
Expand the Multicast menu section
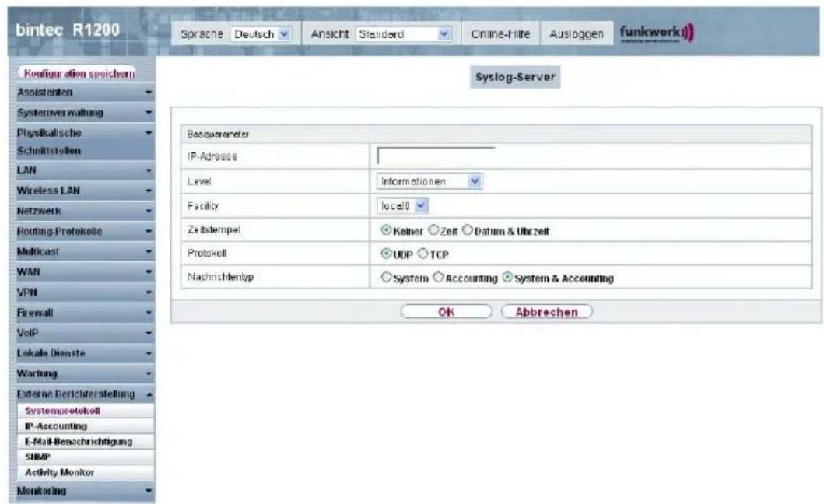82,251
